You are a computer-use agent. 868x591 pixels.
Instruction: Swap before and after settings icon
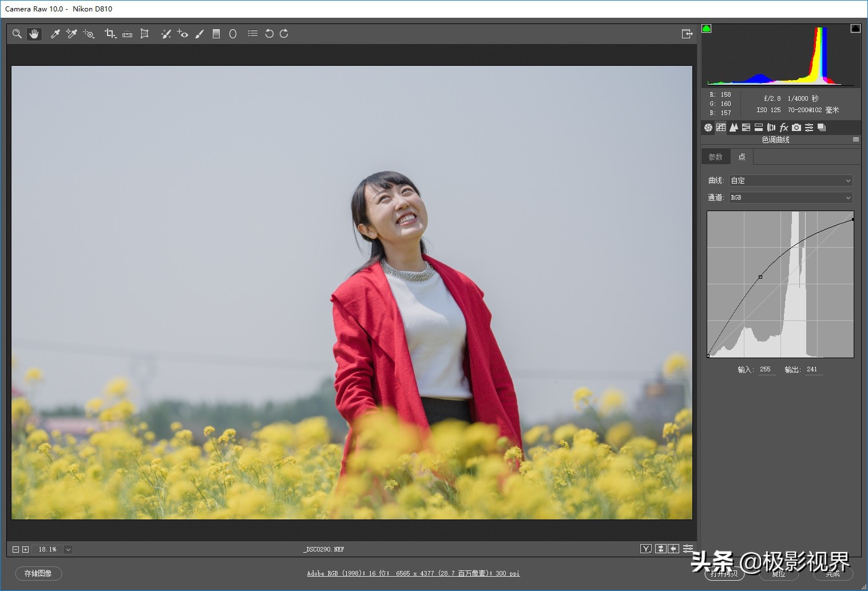point(661,549)
